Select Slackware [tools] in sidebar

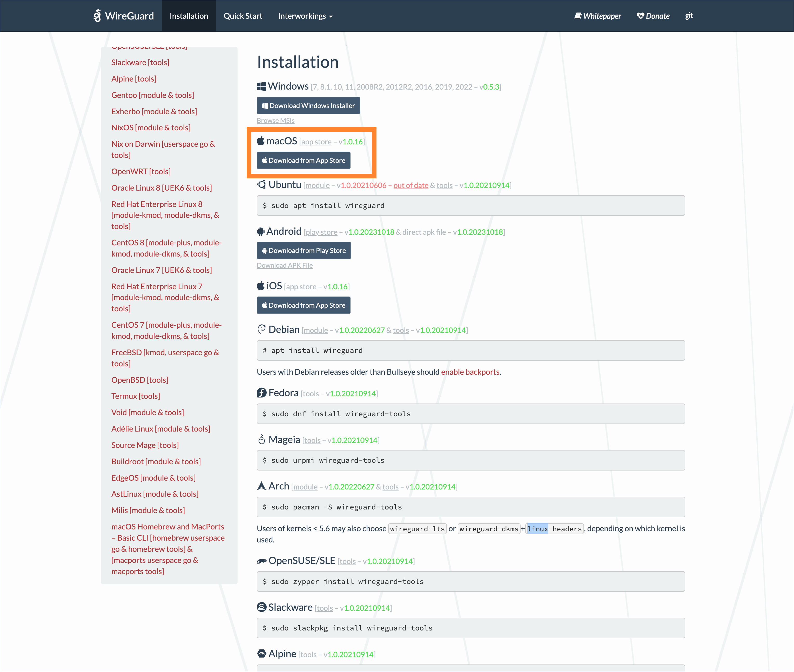(x=140, y=63)
